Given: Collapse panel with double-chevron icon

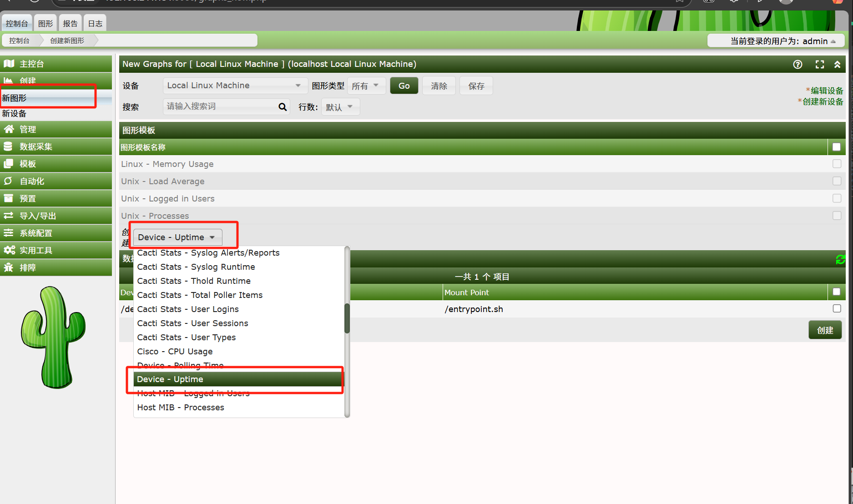Looking at the screenshot, I should point(837,64).
